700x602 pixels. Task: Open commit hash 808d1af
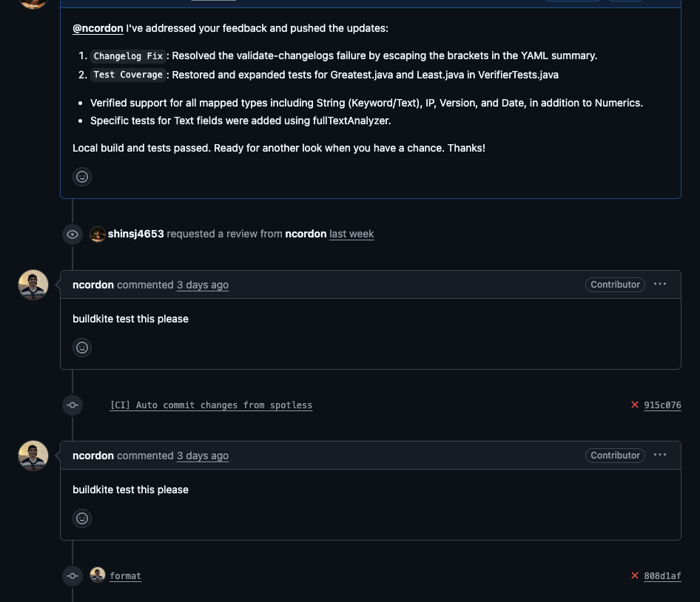tap(662, 576)
